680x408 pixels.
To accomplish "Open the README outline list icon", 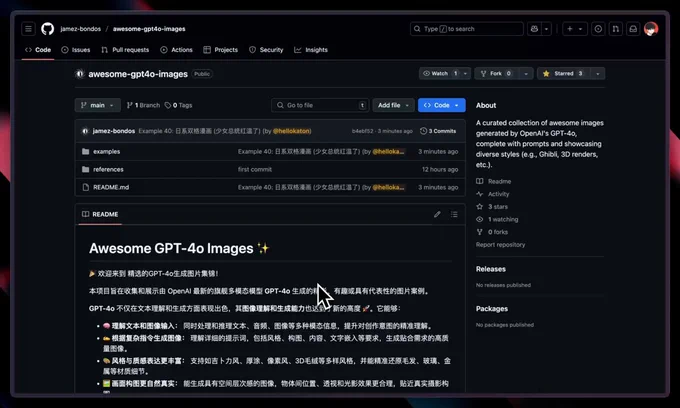I will click(454, 214).
